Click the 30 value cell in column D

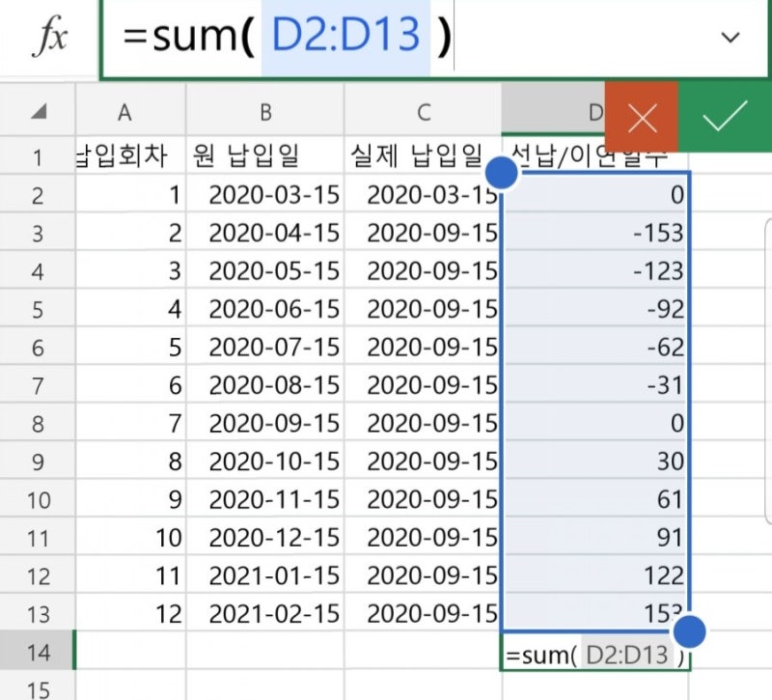[x=594, y=462]
